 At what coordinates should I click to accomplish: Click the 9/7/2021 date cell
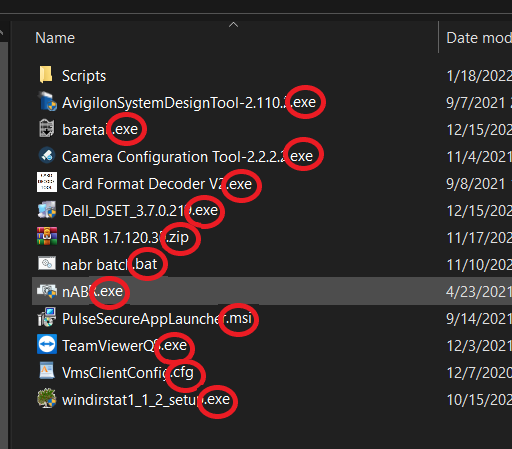479,103
